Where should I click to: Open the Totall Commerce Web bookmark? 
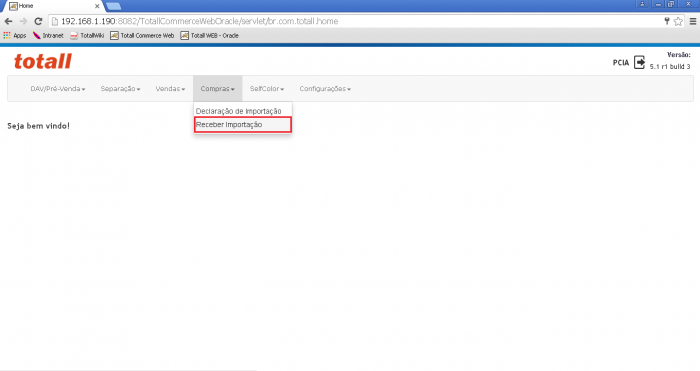coord(142,35)
